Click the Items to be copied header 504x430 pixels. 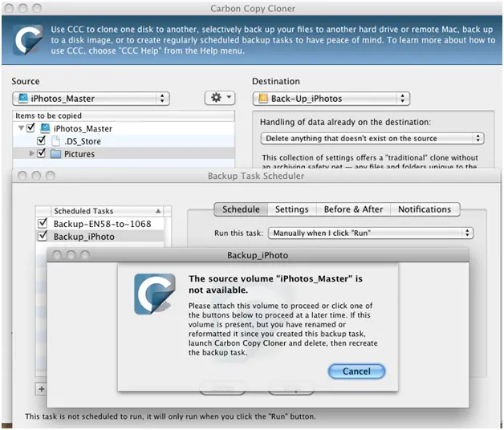point(124,116)
